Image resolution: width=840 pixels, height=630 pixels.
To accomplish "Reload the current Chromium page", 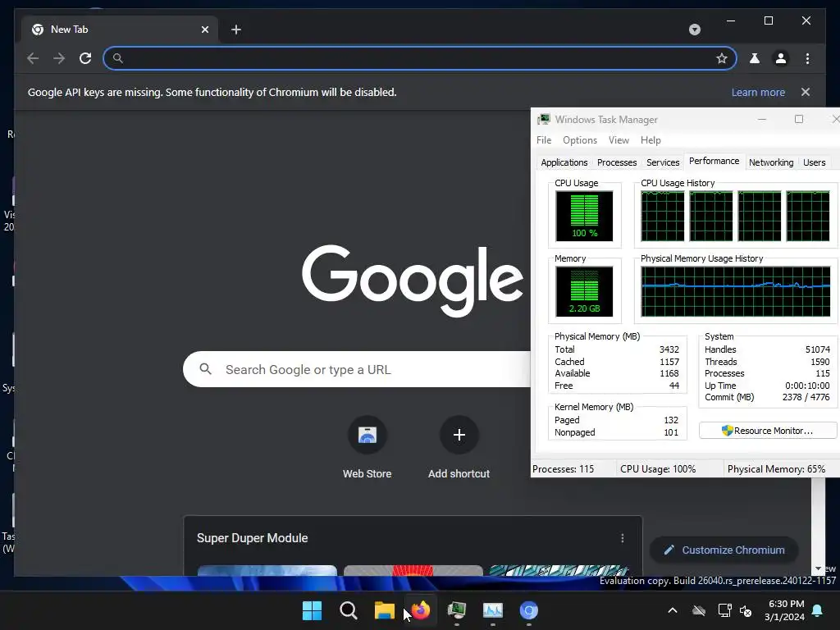I will coord(85,58).
